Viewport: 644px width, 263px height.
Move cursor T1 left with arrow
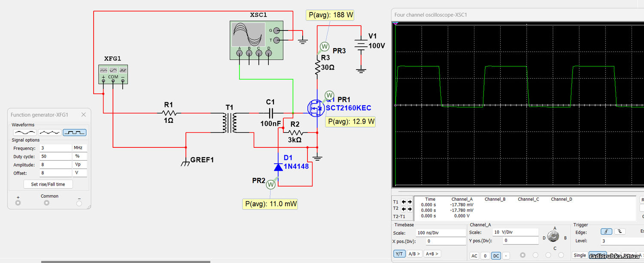[x=404, y=202]
